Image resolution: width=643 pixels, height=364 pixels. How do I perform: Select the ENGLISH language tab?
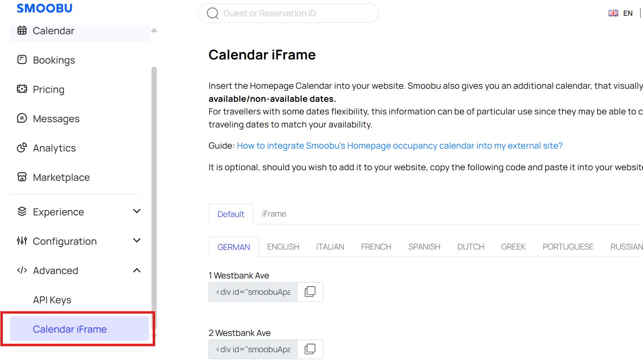[x=283, y=247]
